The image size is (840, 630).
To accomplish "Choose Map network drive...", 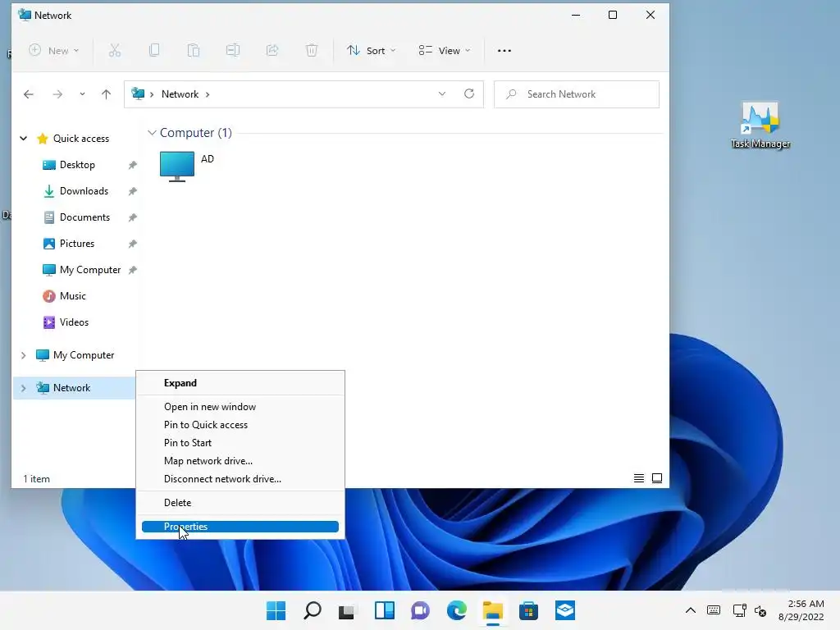I will tap(240, 461).
